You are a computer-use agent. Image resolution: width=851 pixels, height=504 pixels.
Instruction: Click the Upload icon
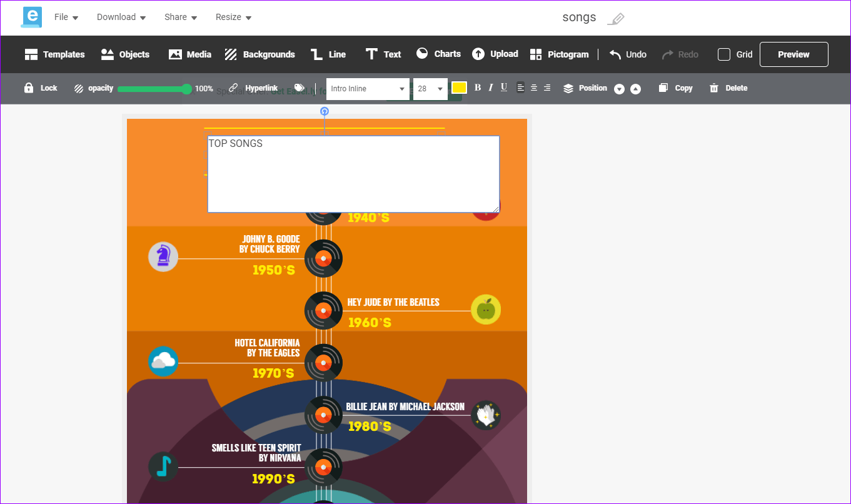(478, 54)
